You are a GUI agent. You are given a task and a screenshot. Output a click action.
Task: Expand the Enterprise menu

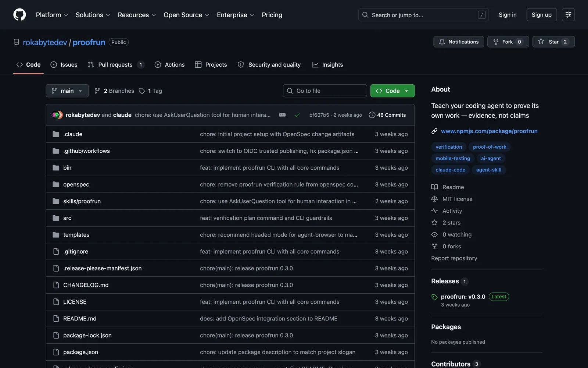pyautogui.click(x=236, y=15)
